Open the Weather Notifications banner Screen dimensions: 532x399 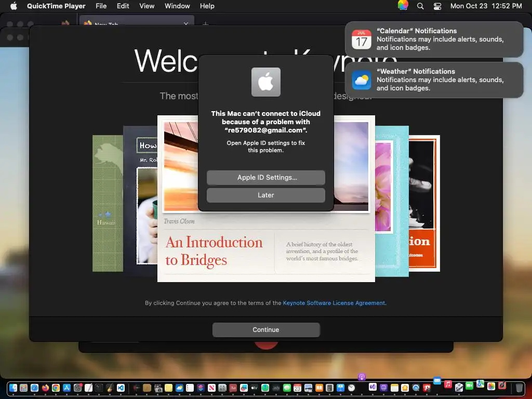[x=434, y=80]
